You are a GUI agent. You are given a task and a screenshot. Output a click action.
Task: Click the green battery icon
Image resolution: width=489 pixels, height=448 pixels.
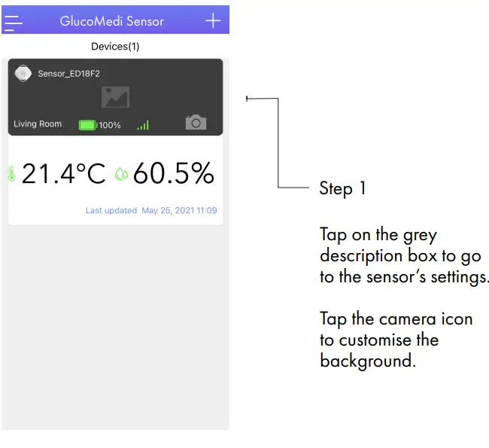87,125
